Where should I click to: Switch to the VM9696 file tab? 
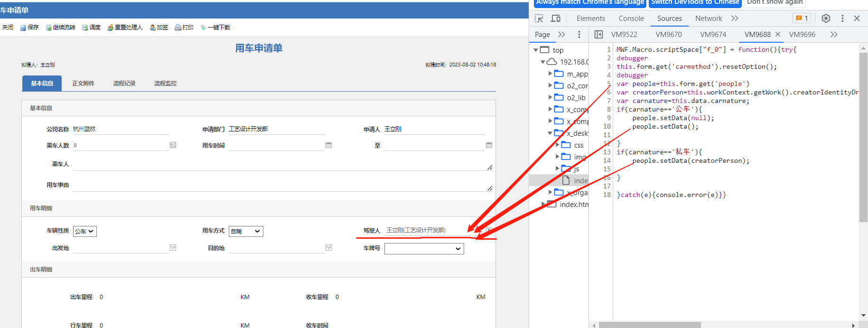802,34
